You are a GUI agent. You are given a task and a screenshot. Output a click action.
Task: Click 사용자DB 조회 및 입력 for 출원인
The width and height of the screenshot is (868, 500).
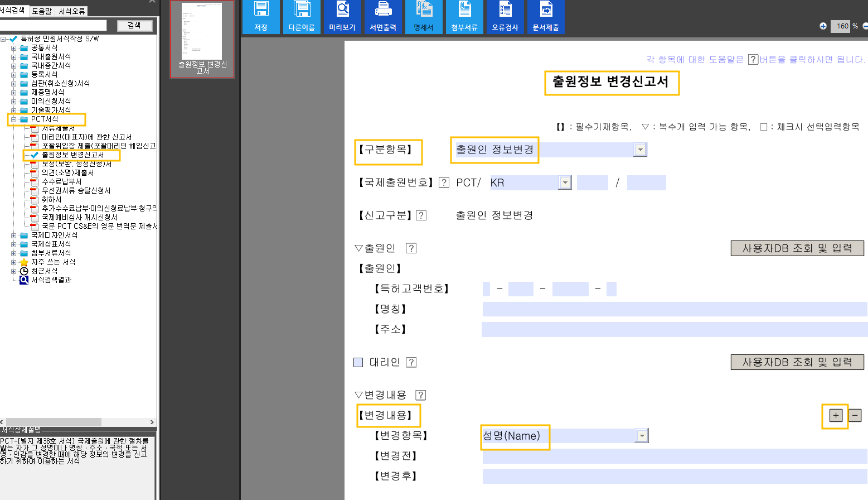797,248
